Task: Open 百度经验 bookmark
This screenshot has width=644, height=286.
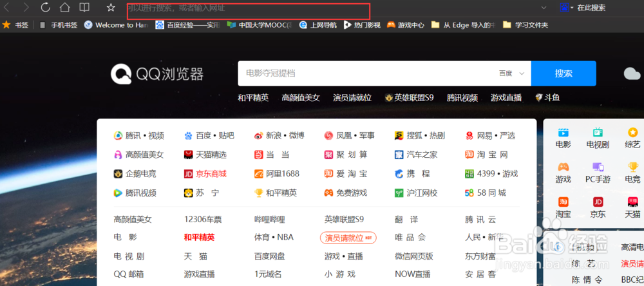Action: (187, 25)
